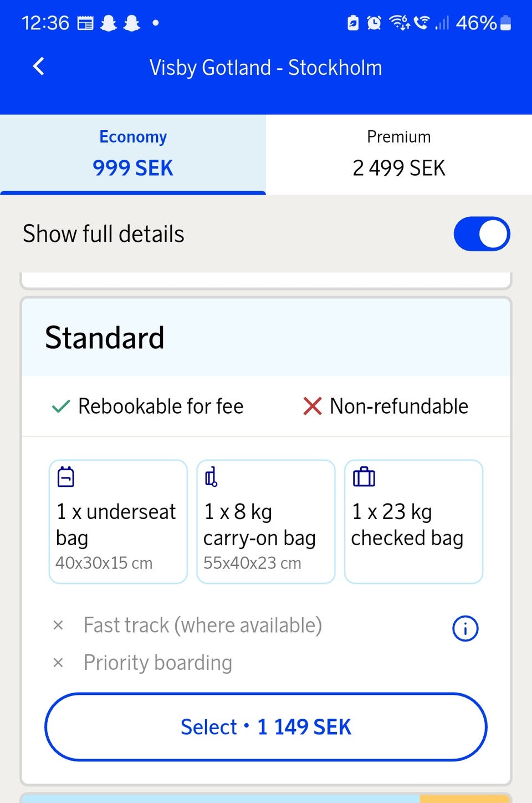
Task: Tap the underseat bag backpack icon
Action: 66,477
